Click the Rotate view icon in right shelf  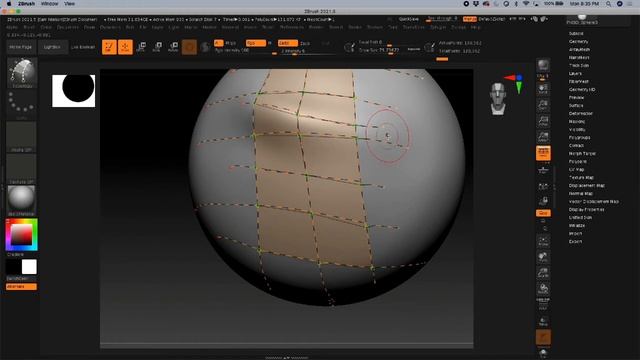point(543,289)
